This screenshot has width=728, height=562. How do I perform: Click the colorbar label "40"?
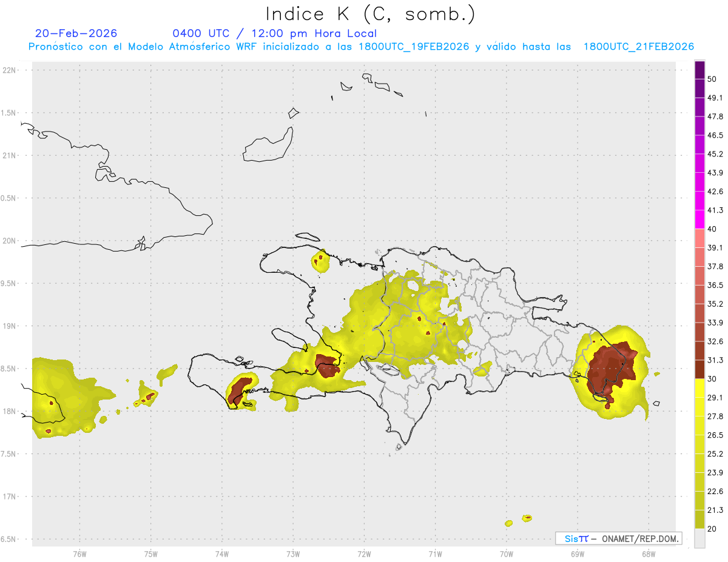point(712,229)
